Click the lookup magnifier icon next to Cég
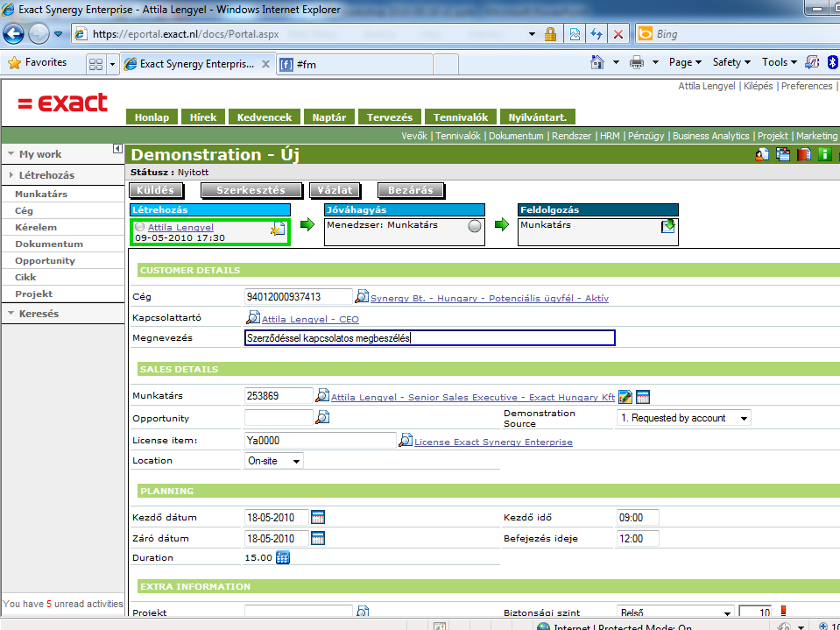This screenshot has width=840, height=630. (x=362, y=295)
